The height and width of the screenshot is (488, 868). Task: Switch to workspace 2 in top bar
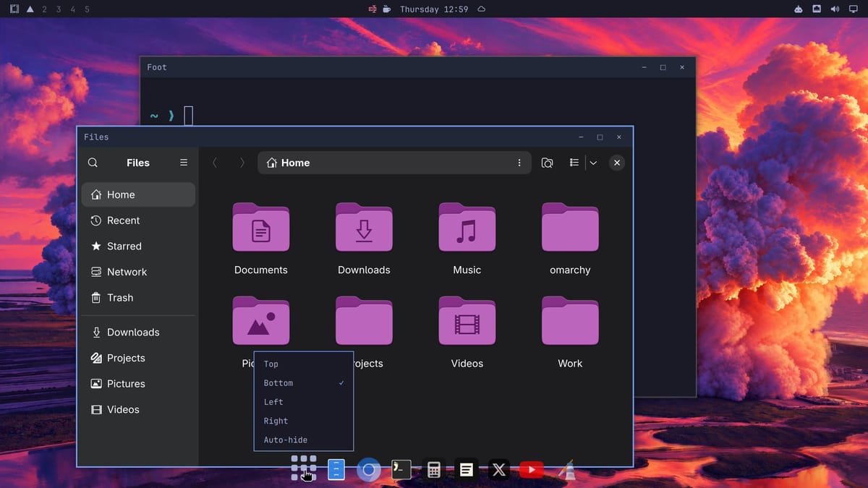(x=45, y=9)
